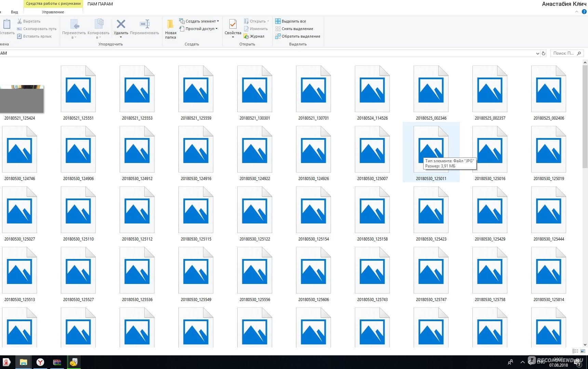
Task: Switch to large thumbnails view
Action: click(x=583, y=351)
